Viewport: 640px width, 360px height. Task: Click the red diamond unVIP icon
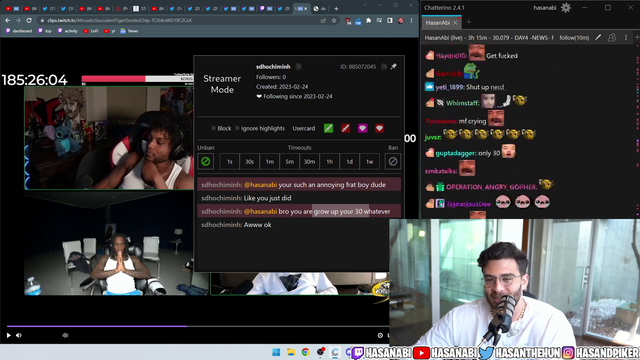[380, 128]
